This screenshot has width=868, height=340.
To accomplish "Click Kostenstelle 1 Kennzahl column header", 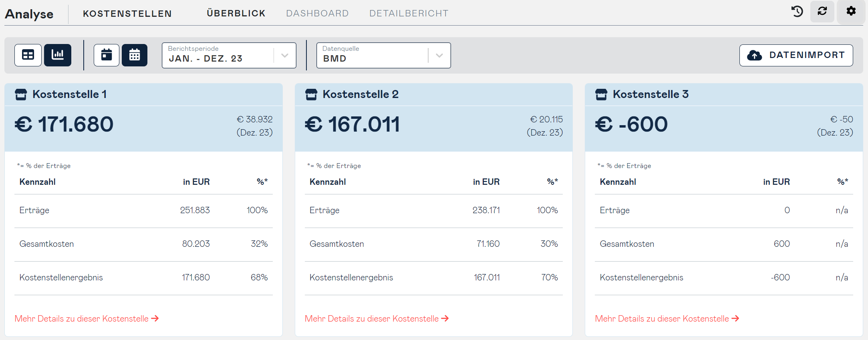I will pyautogui.click(x=37, y=182).
